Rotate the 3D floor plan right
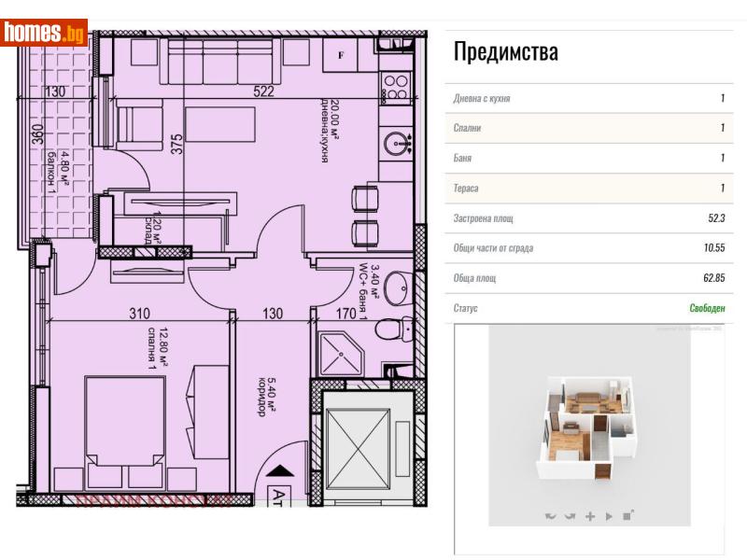This screenshot has height=560, width=747. click(571, 515)
